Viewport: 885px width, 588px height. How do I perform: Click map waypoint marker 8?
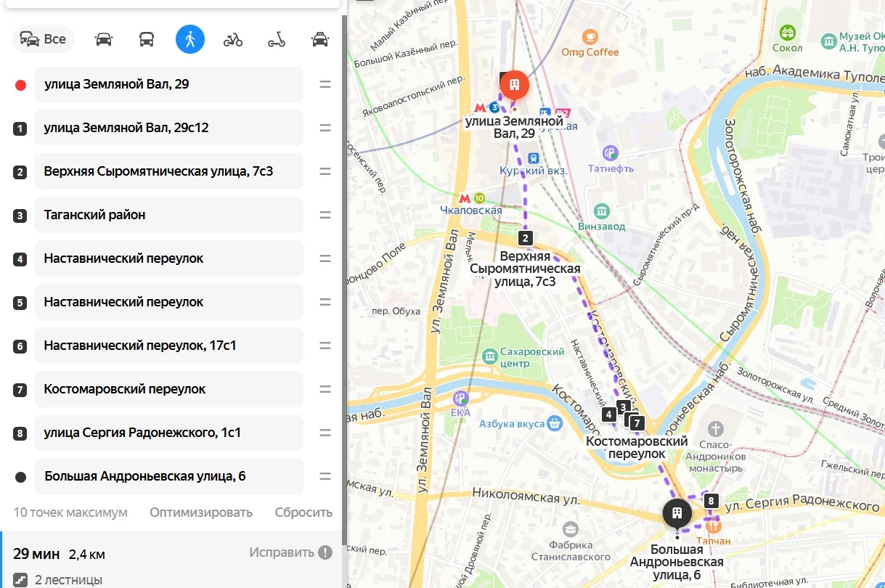click(711, 501)
